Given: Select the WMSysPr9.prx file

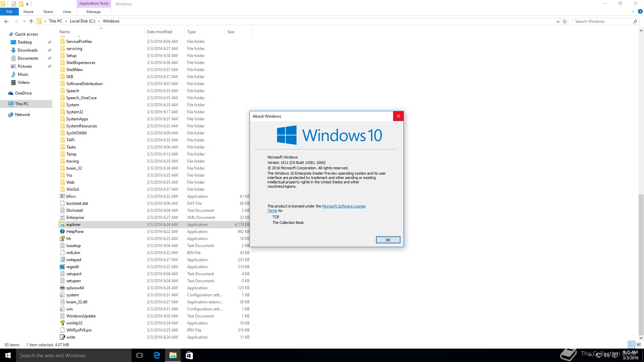Looking at the screenshot, I should (x=79, y=330).
